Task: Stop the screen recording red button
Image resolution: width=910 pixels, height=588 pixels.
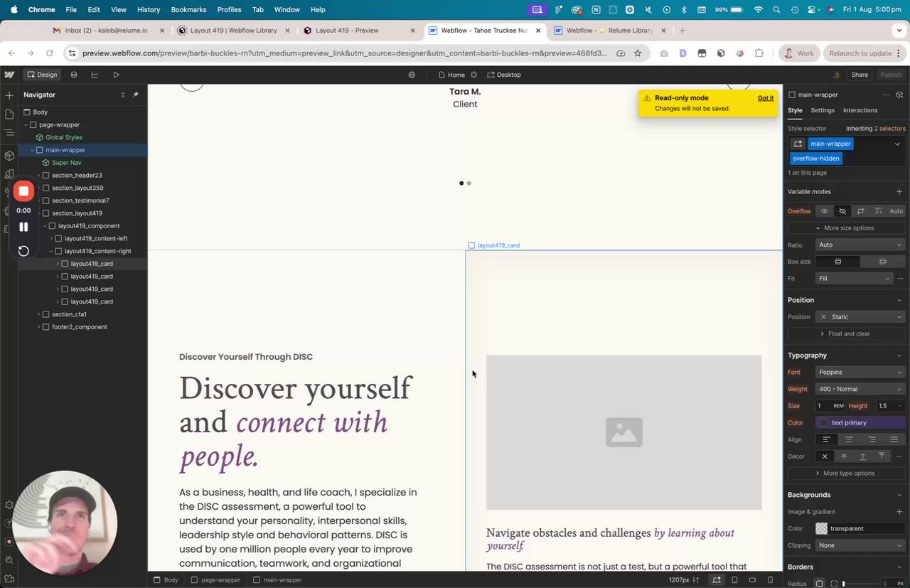Action: coord(23,191)
